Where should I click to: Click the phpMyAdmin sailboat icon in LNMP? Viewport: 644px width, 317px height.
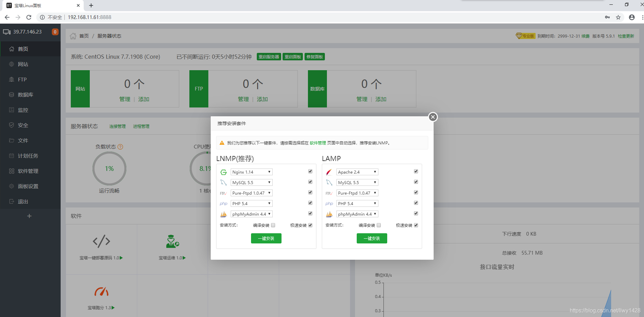pos(224,214)
